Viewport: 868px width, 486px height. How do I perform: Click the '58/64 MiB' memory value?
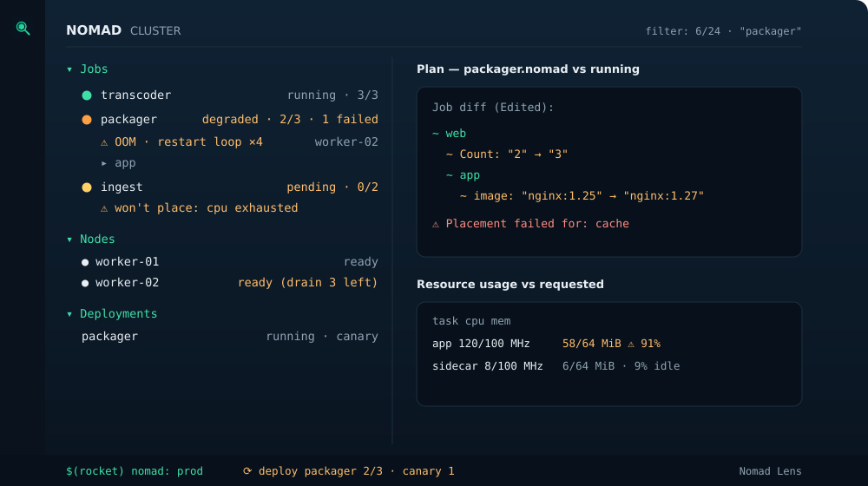click(x=592, y=344)
